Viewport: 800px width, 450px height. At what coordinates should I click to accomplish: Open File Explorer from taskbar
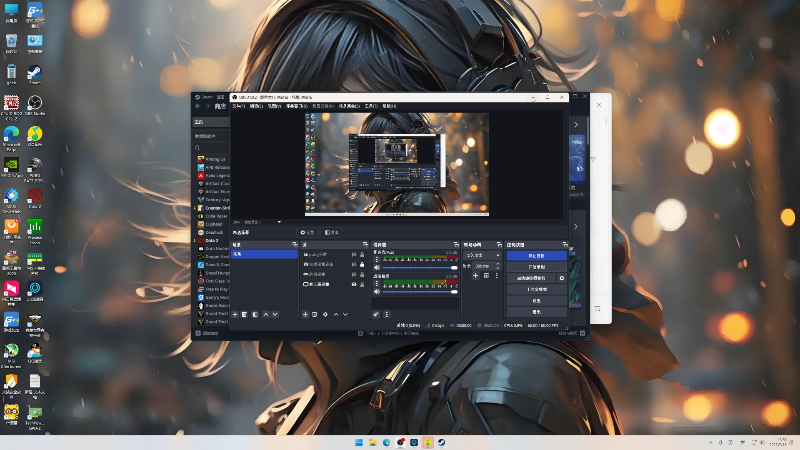click(x=372, y=442)
